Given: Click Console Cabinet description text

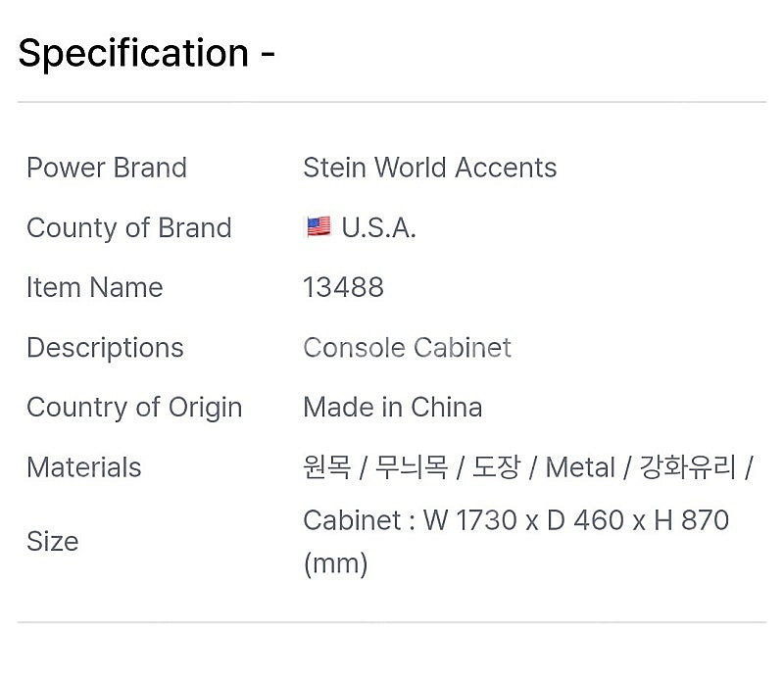Looking at the screenshot, I should (x=408, y=348).
